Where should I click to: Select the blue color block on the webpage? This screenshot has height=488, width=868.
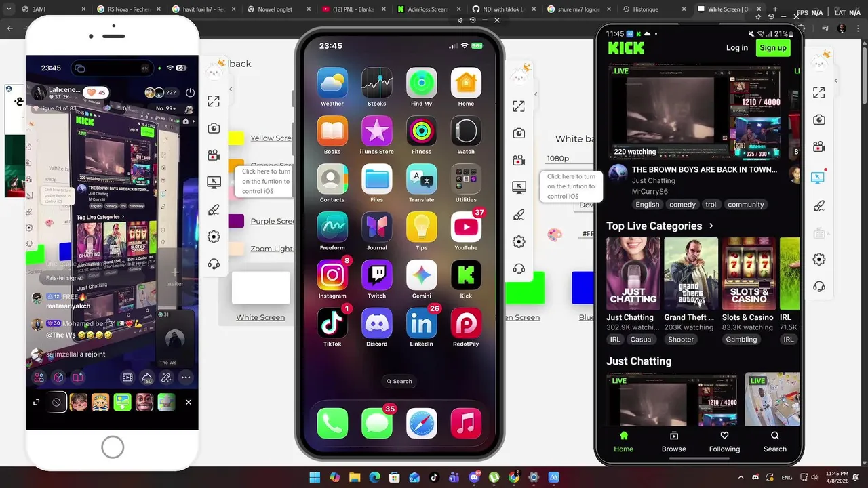click(x=583, y=287)
